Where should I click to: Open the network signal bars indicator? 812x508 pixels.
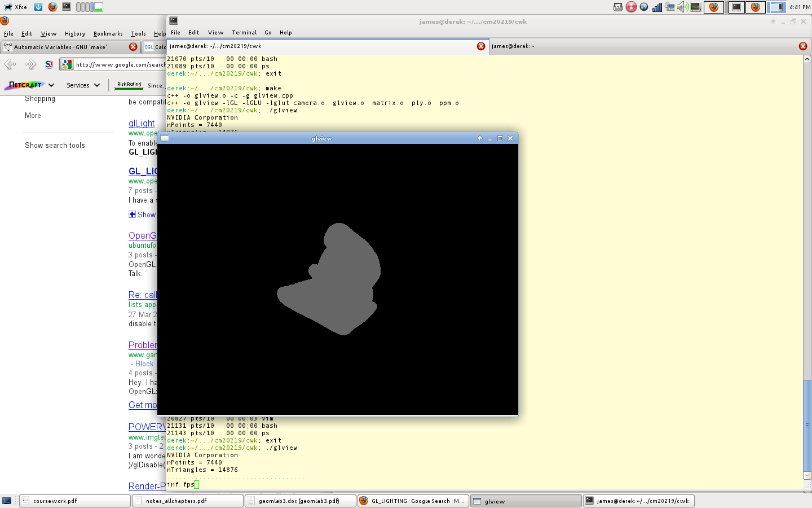(657, 7)
